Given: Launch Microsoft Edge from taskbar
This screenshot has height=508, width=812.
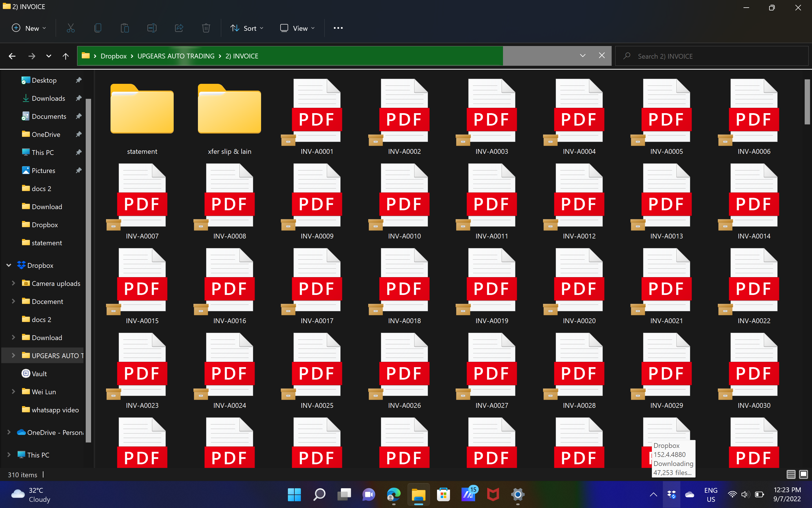Looking at the screenshot, I should [394, 494].
